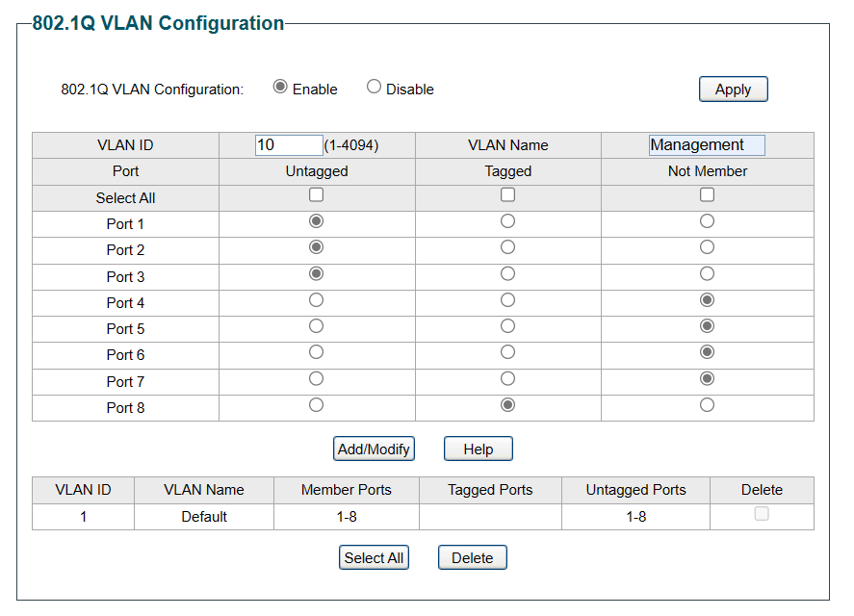Enable 802.1Q VLAN Configuration radio button
Viewport: 854px width, 616px height.
tap(280, 88)
